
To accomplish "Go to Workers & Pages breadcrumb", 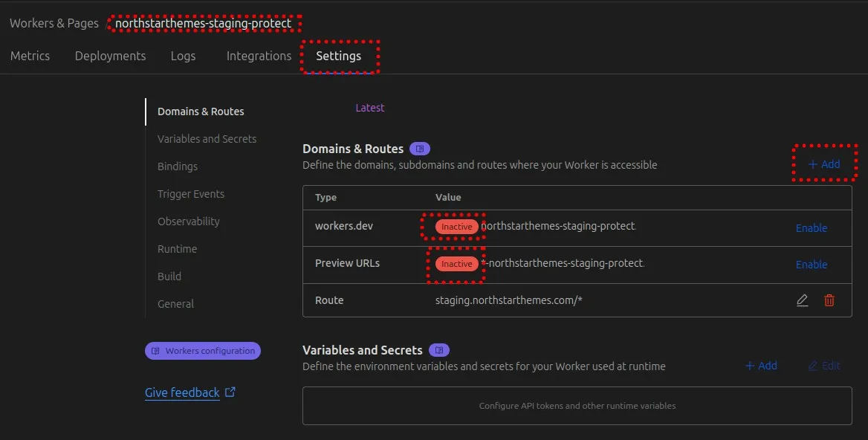I will pos(54,23).
